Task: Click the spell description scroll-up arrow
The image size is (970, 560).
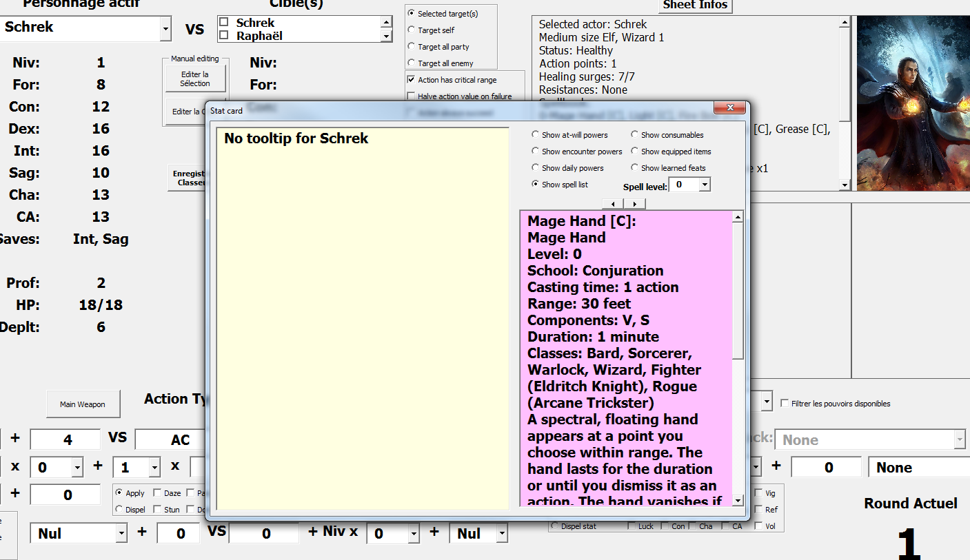Action: click(x=738, y=217)
